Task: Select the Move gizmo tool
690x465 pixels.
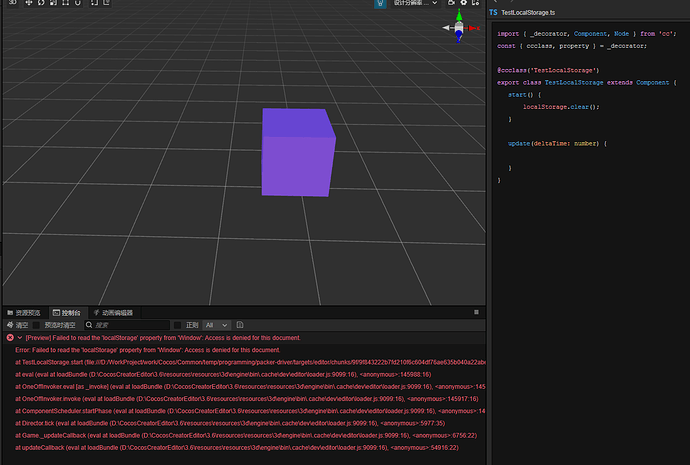Action: (29, 3)
